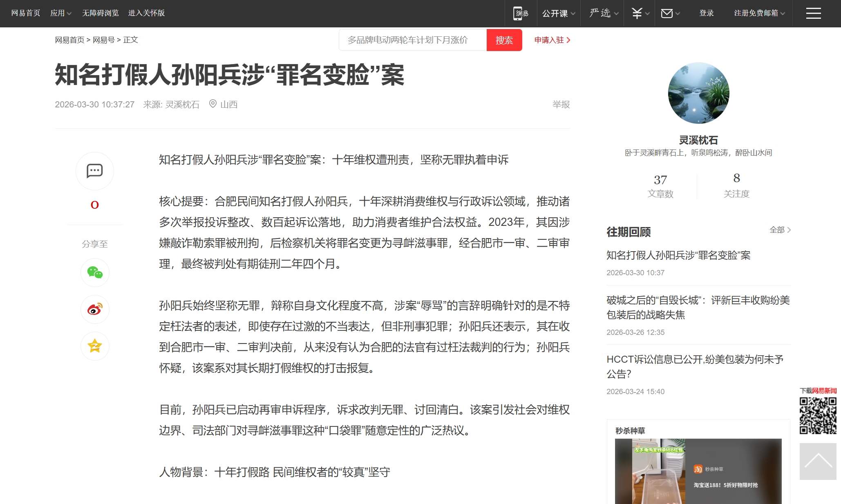Expand the 公开课 dropdown
Viewport: 841px width, 504px height.
pos(556,13)
